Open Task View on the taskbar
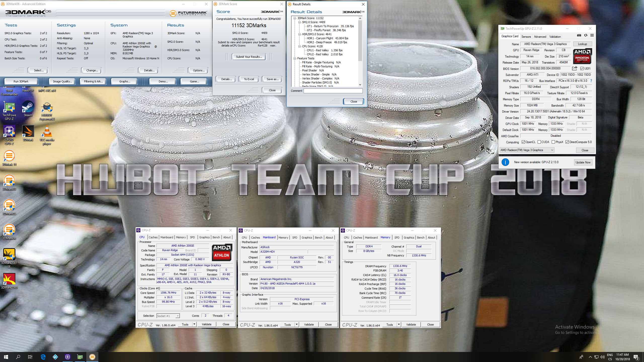This screenshot has height=362, width=644. [x=30, y=357]
